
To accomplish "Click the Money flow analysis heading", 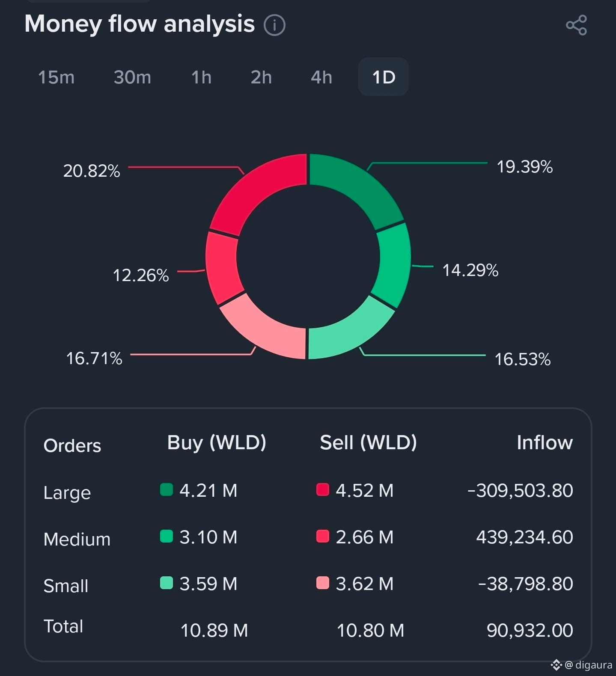I will pyautogui.click(x=140, y=24).
